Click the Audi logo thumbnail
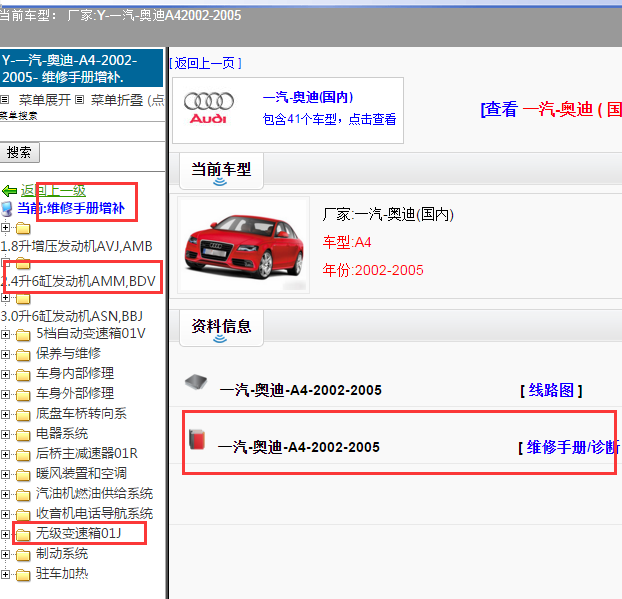 click(209, 108)
